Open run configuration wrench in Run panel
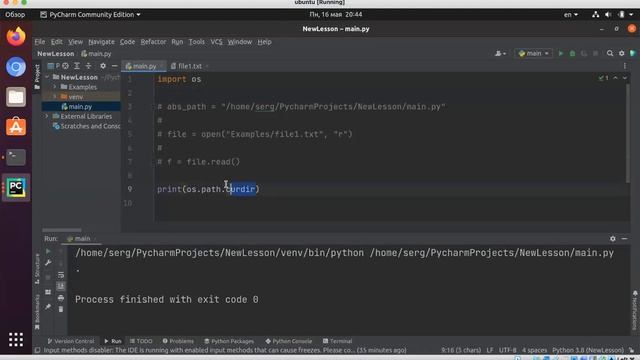 (48, 263)
